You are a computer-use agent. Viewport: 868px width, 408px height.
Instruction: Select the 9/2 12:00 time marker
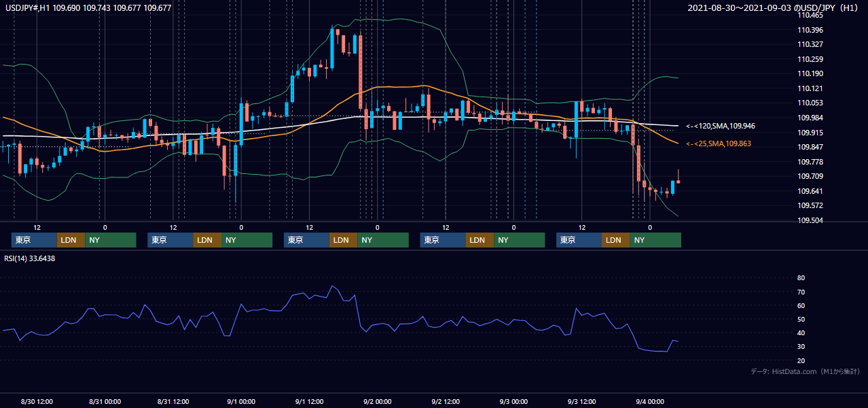446,401
